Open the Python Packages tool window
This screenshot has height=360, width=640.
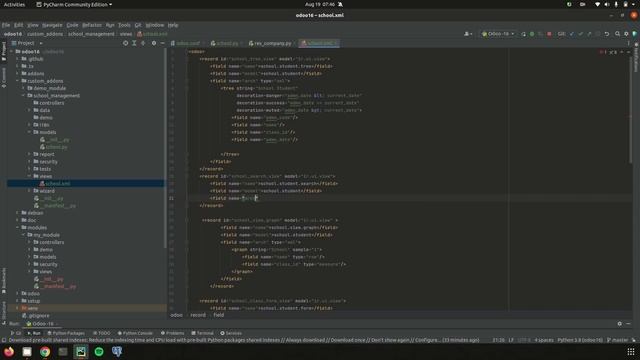click(66, 333)
